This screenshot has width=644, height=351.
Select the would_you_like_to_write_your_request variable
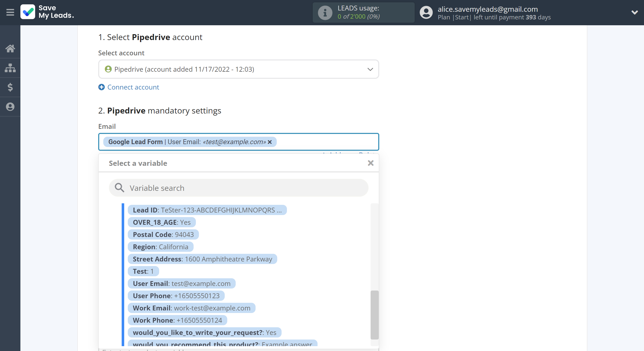pos(205,332)
